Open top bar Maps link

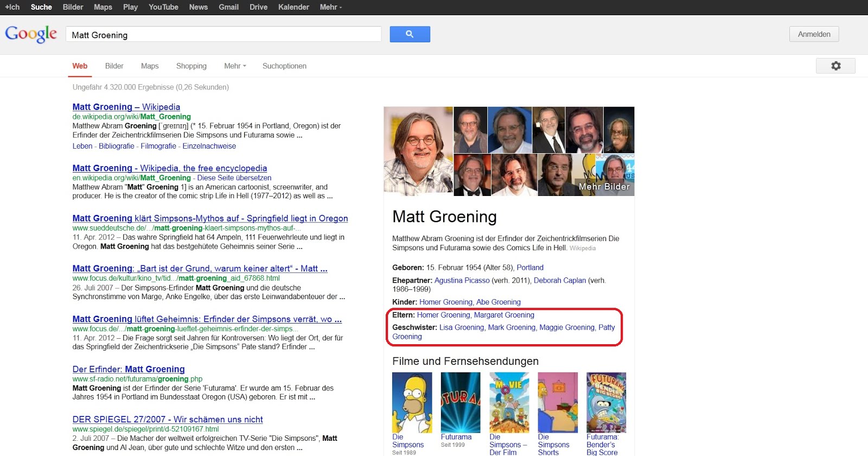(x=103, y=7)
